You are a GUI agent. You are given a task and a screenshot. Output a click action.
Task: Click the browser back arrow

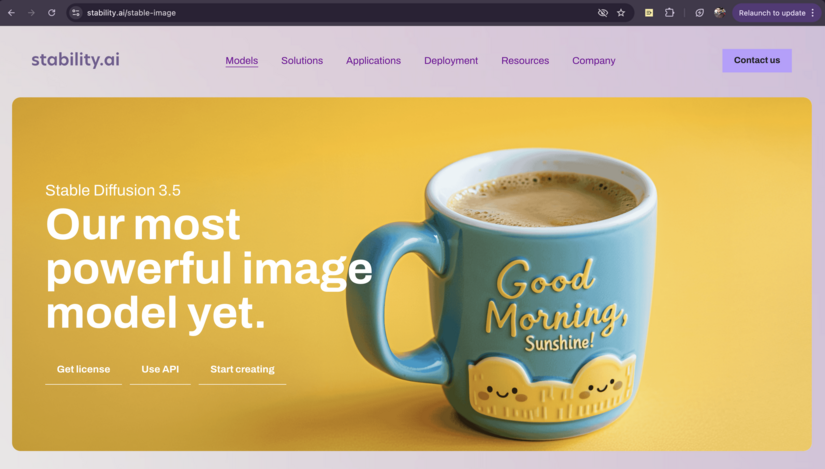click(x=11, y=13)
